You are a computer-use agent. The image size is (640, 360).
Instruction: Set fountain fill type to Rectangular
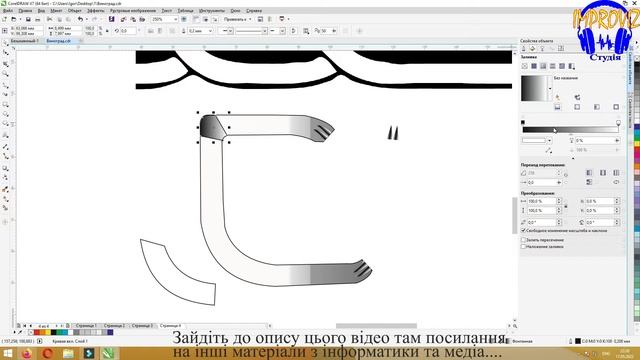[x=616, y=107]
